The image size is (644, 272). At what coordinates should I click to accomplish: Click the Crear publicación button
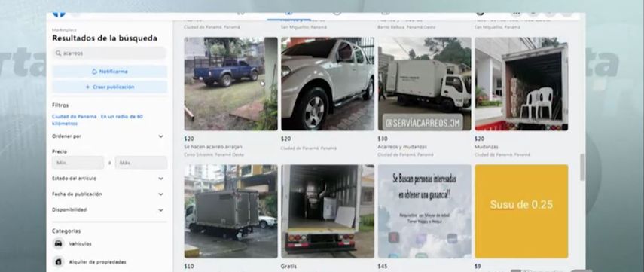pos(109,87)
